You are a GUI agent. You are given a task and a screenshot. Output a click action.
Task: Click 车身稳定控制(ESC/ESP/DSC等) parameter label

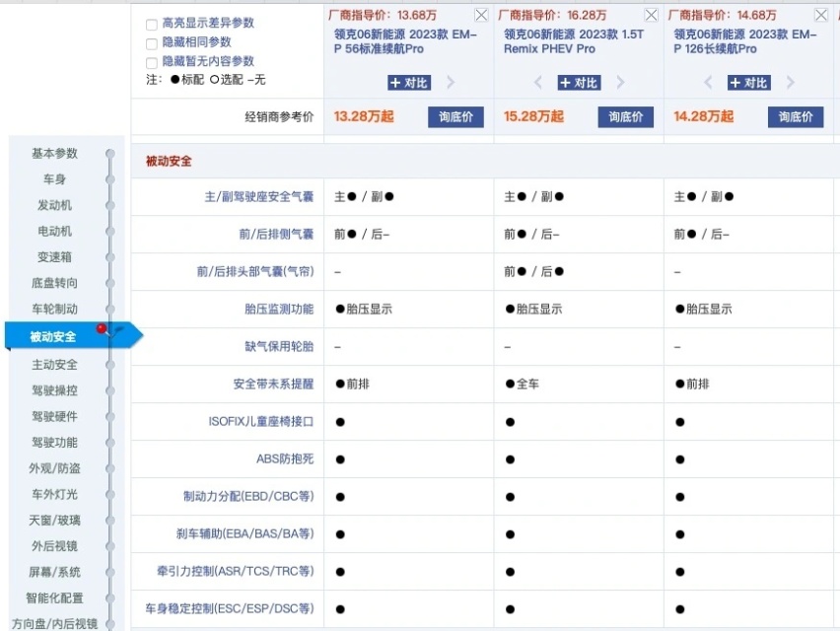(x=230, y=609)
